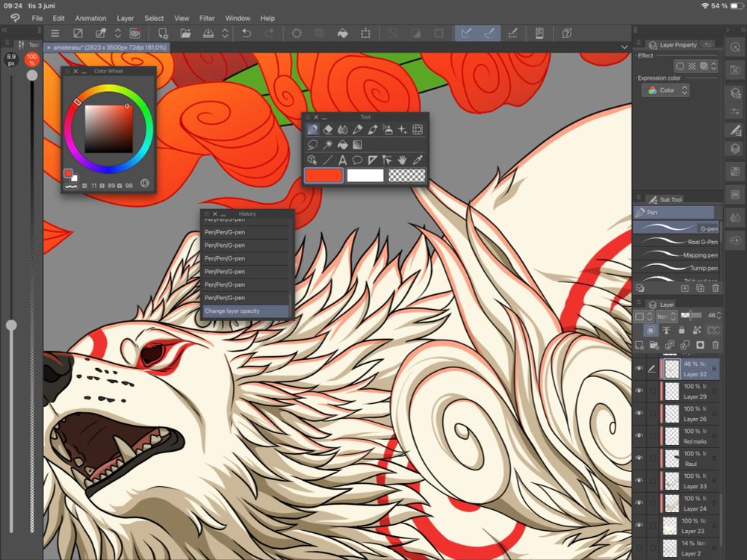Select the Pen tool in Tool palette
The height and width of the screenshot is (560, 747).
coord(312,129)
